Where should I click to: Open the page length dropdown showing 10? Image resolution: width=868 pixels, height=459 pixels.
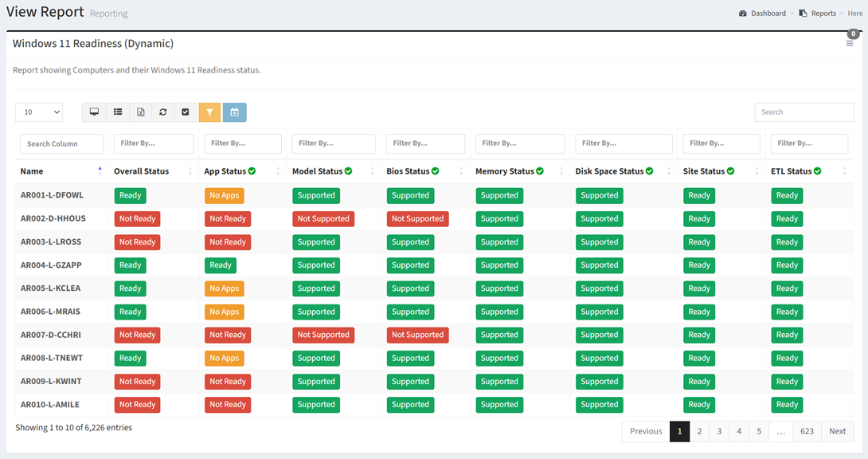[x=39, y=112]
